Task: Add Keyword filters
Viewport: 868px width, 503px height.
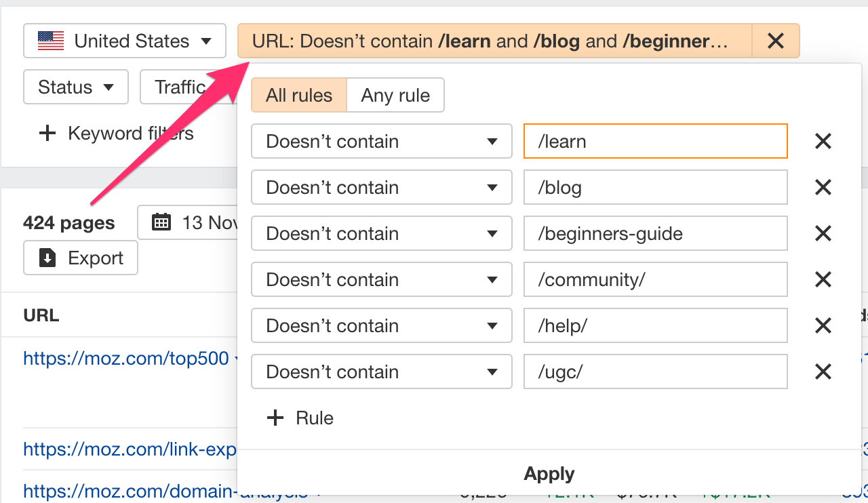Action: [117, 134]
